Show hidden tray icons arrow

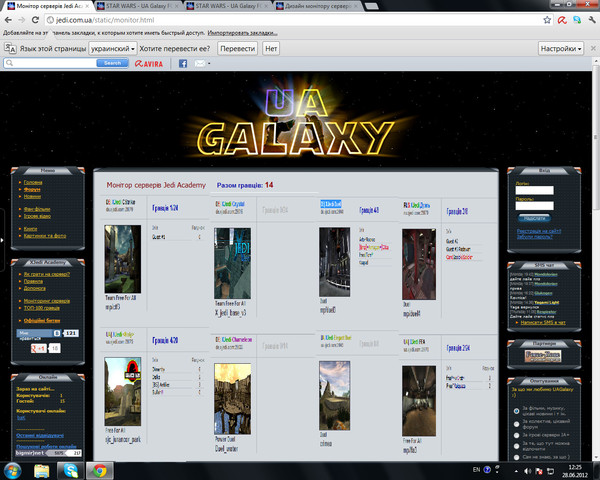tap(516, 471)
